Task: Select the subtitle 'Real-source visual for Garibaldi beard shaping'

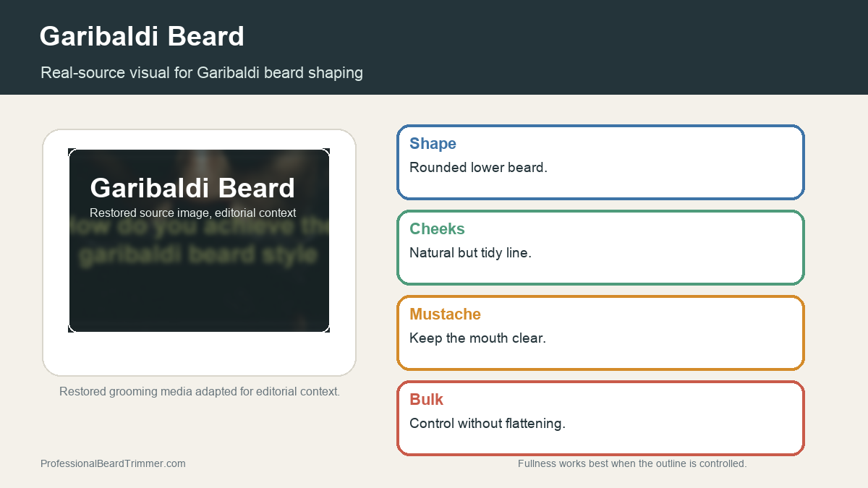Action: tap(202, 73)
